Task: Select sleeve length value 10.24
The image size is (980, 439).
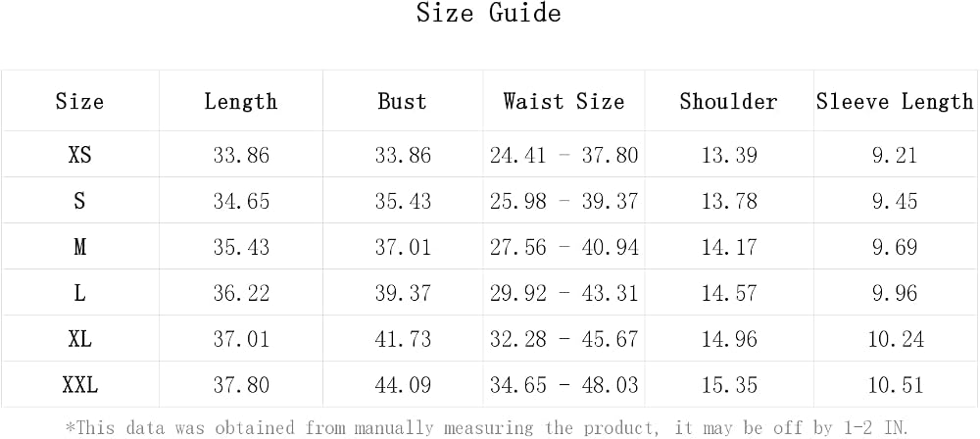Action: [896, 339]
